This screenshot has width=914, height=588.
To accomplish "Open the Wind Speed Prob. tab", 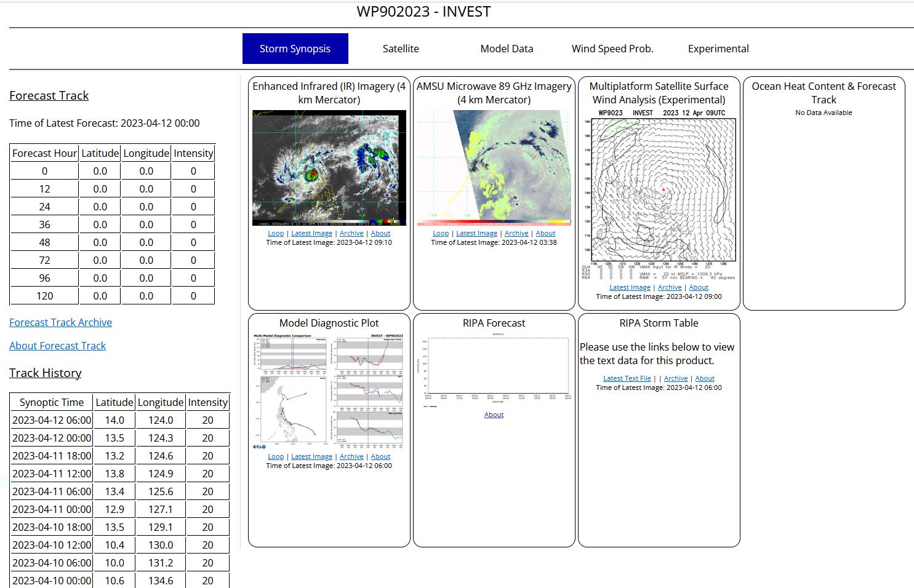I will click(x=612, y=49).
